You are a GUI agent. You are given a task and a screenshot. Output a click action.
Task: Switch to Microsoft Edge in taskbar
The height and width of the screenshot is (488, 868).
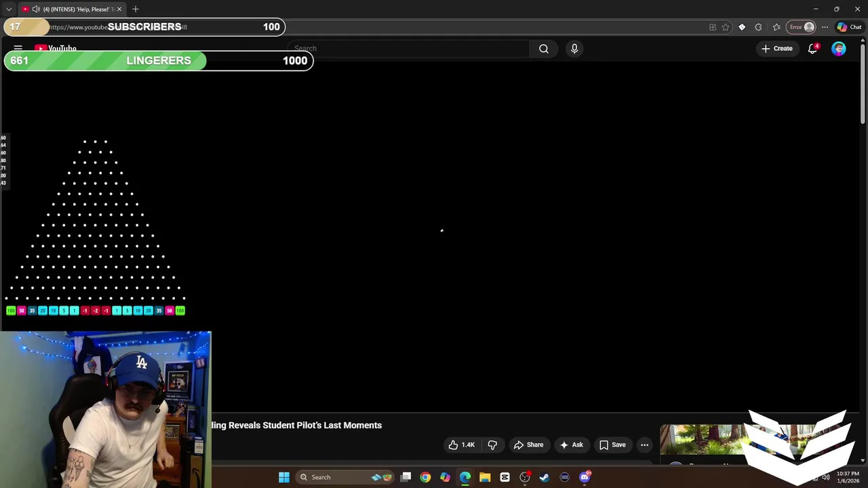click(x=465, y=477)
